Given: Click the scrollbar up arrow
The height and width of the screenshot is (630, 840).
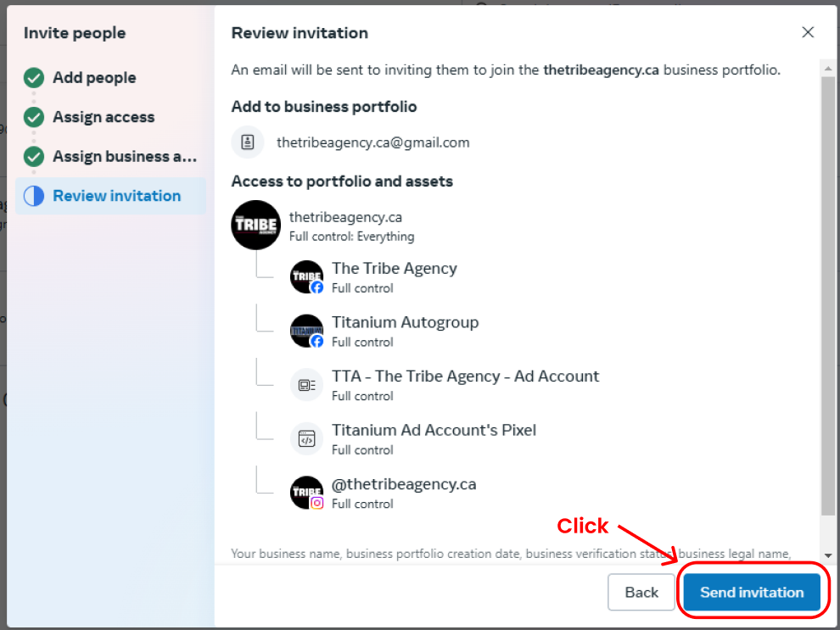Looking at the screenshot, I should tap(828, 69).
